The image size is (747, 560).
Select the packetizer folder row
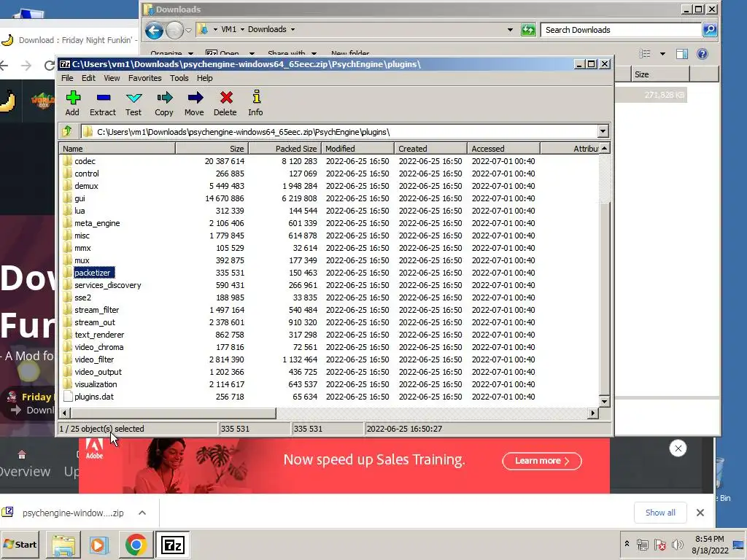329,273
